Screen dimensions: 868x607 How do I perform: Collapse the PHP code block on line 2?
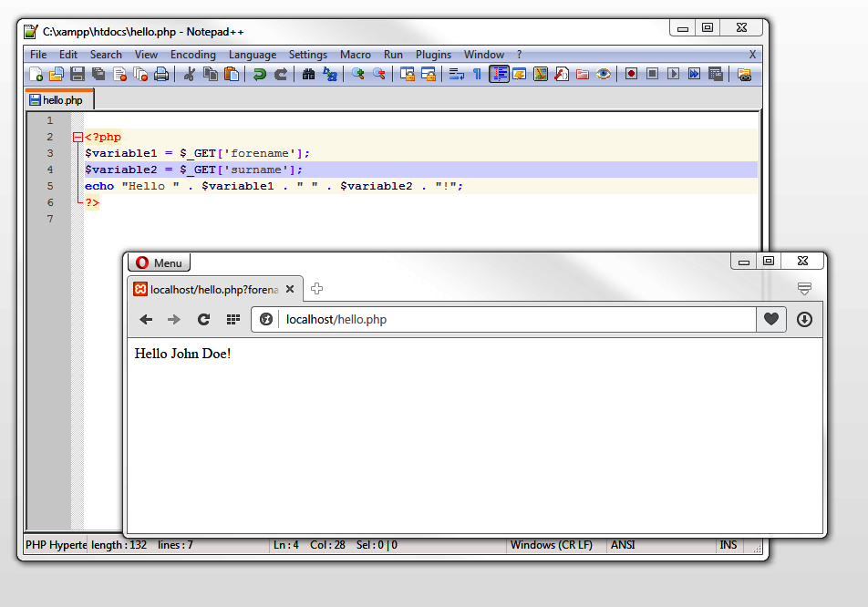[x=77, y=137]
